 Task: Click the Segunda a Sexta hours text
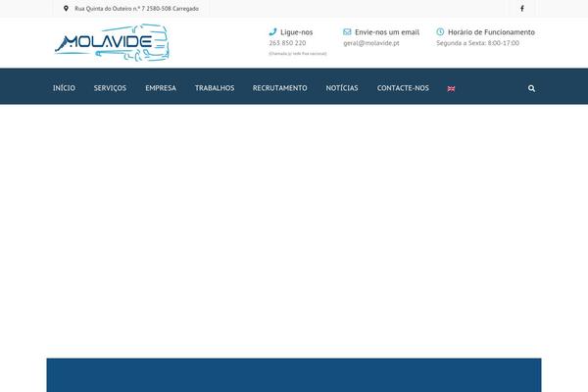coord(478,43)
